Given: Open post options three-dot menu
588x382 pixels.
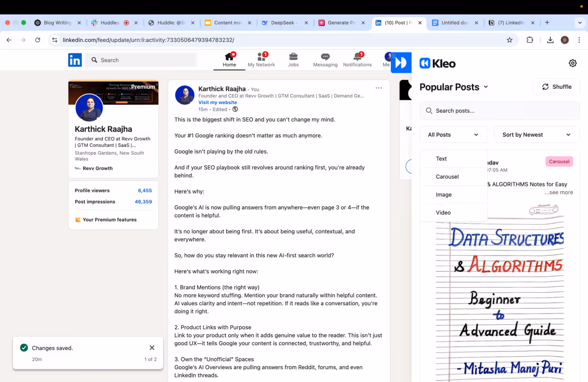Looking at the screenshot, I should point(379,88).
